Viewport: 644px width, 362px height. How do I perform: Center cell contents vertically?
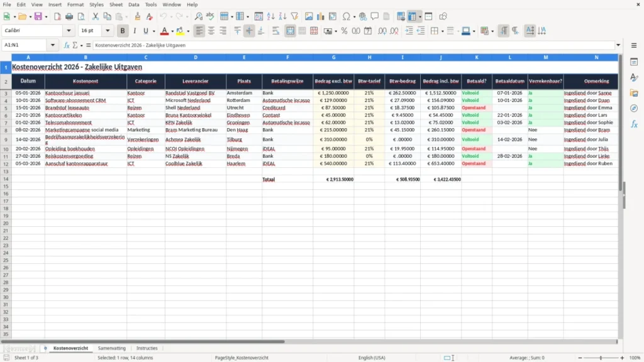tap(249, 31)
